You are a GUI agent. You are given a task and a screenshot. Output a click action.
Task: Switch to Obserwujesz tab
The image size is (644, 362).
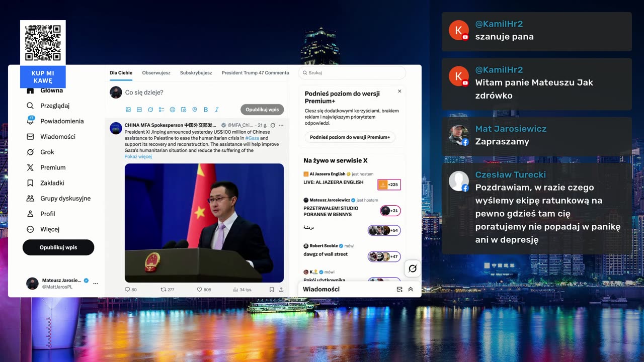pyautogui.click(x=156, y=73)
